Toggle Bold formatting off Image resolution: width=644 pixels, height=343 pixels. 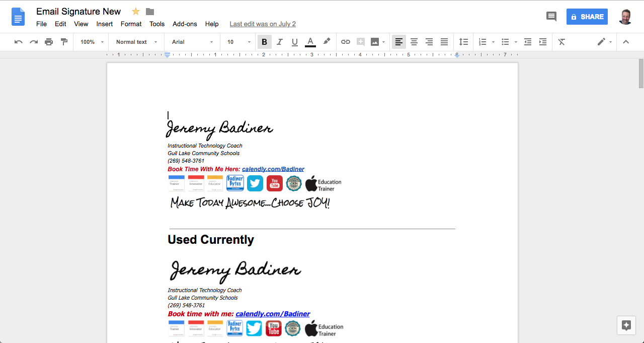coord(265,42)
